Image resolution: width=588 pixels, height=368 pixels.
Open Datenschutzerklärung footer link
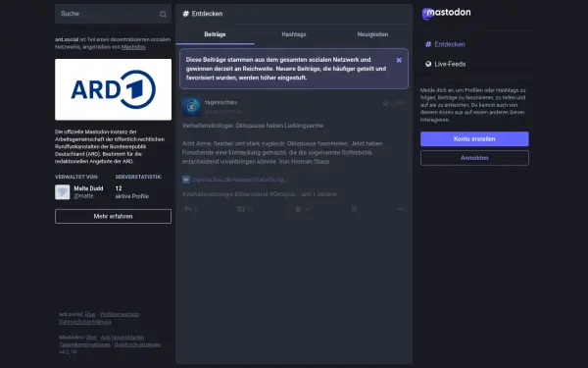coord(85,322)
